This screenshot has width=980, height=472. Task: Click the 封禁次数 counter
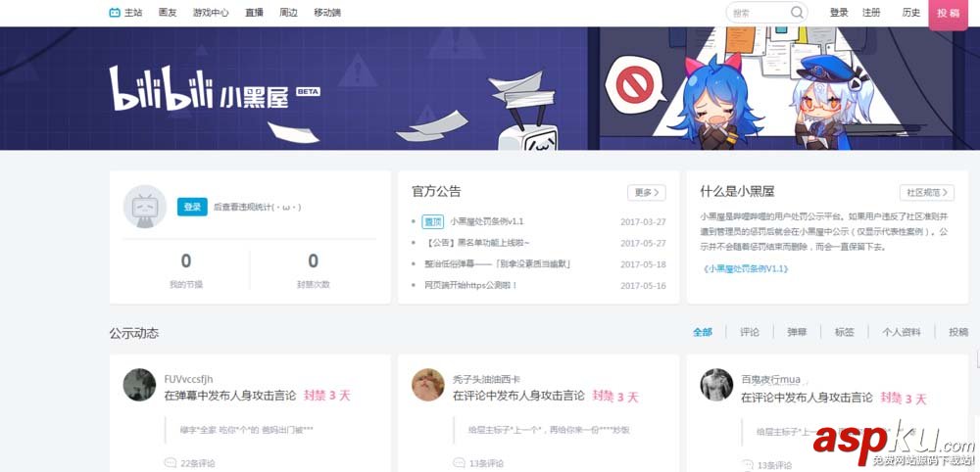[x=314, y=269]
